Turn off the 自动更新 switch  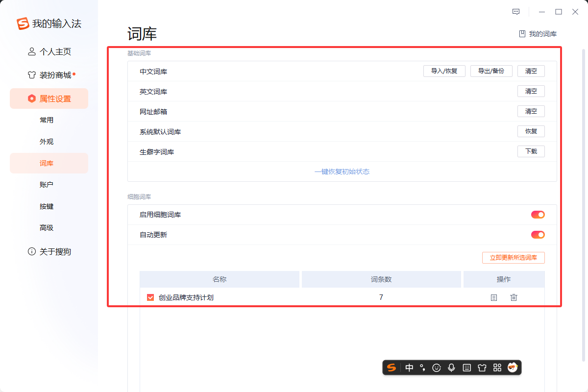(538, 235)
